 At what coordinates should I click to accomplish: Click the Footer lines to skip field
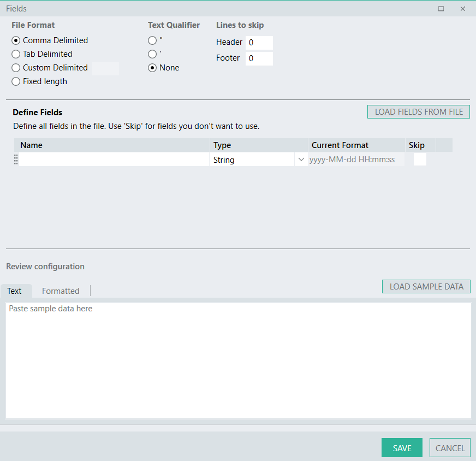click(259, 58)
